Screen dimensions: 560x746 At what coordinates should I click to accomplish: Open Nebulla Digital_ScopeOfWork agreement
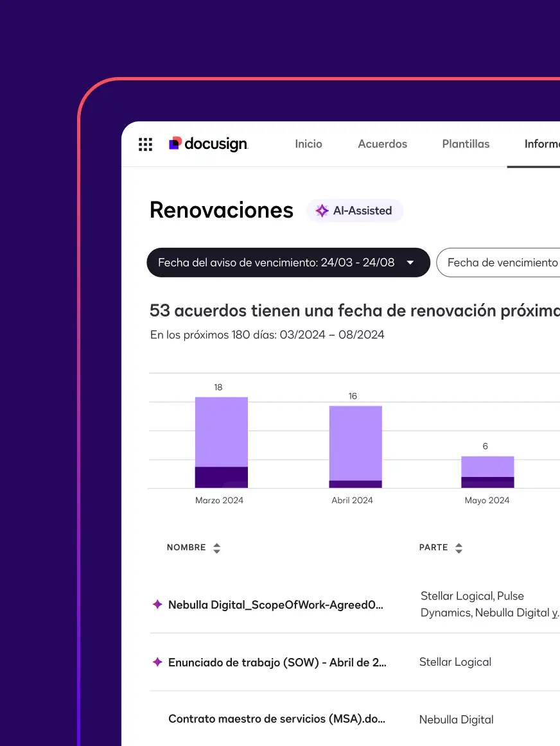pyautogui.click(x=276, y=604)
